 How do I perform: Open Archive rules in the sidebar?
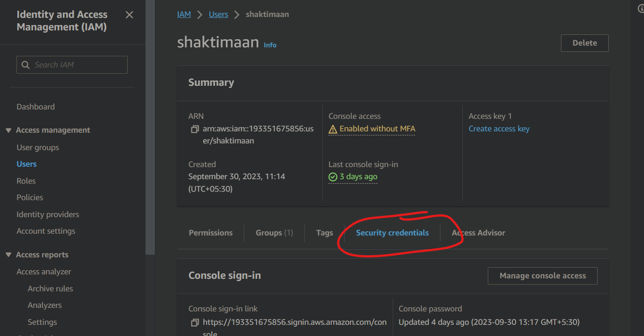(x=50, y=289)
